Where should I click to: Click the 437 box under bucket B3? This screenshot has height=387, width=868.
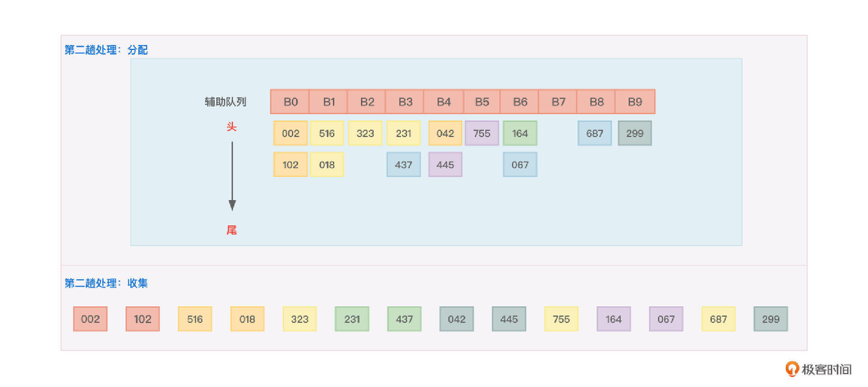tap(403, 165)
